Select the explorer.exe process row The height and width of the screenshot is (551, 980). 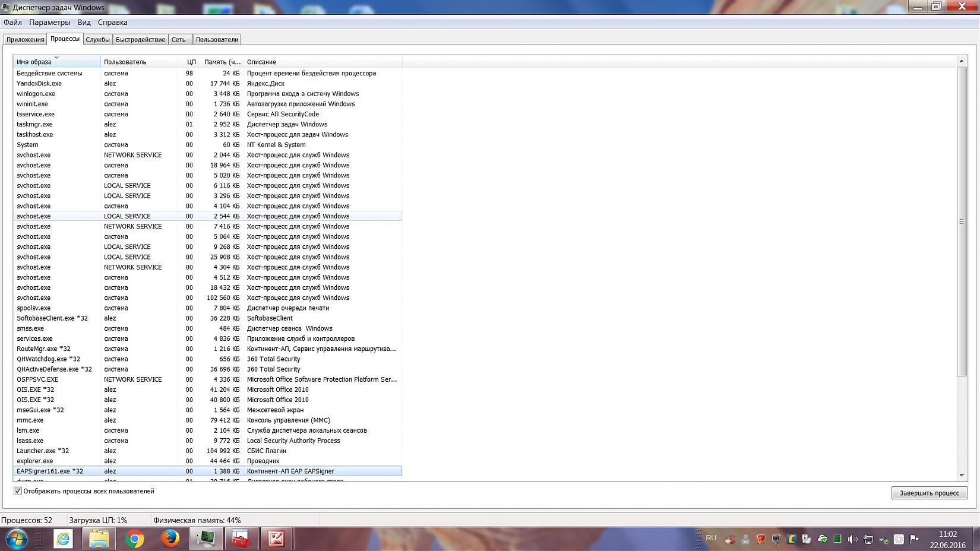coord(208,461)
